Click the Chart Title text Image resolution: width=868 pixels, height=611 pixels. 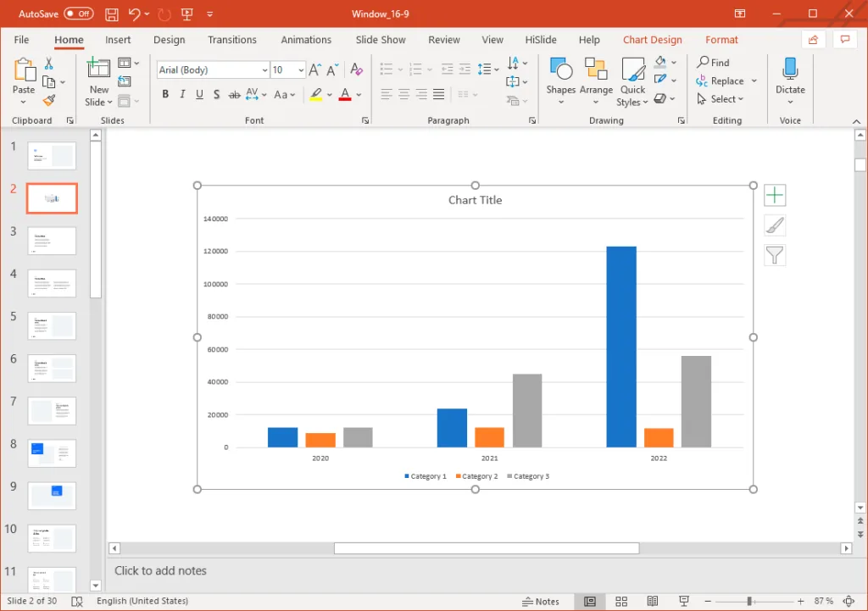coord(475,200)
